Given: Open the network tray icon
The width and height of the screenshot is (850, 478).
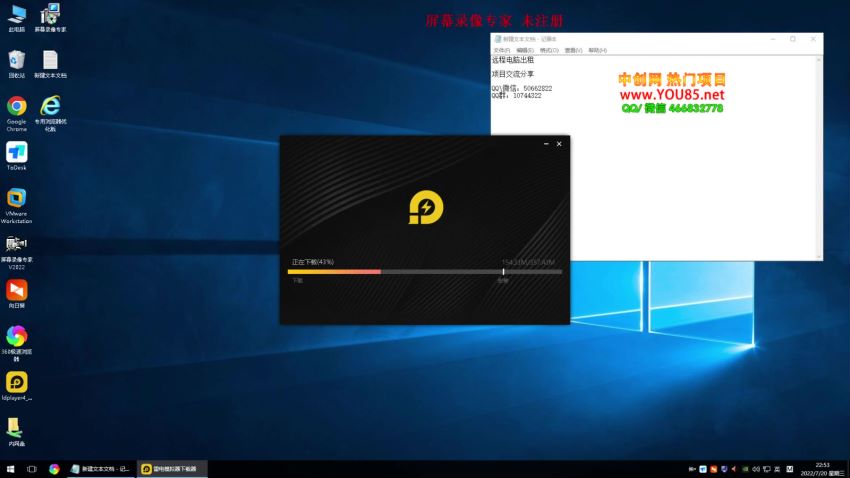Looking at the screenshot, I should tap(767, 469).
